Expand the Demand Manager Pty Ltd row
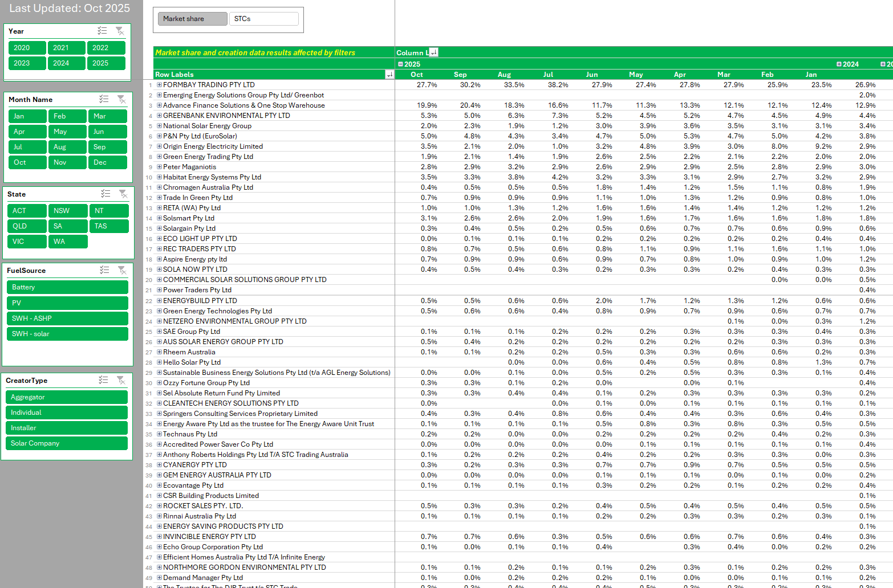Viewport: 893px width, 588px height. coord(160,578)
